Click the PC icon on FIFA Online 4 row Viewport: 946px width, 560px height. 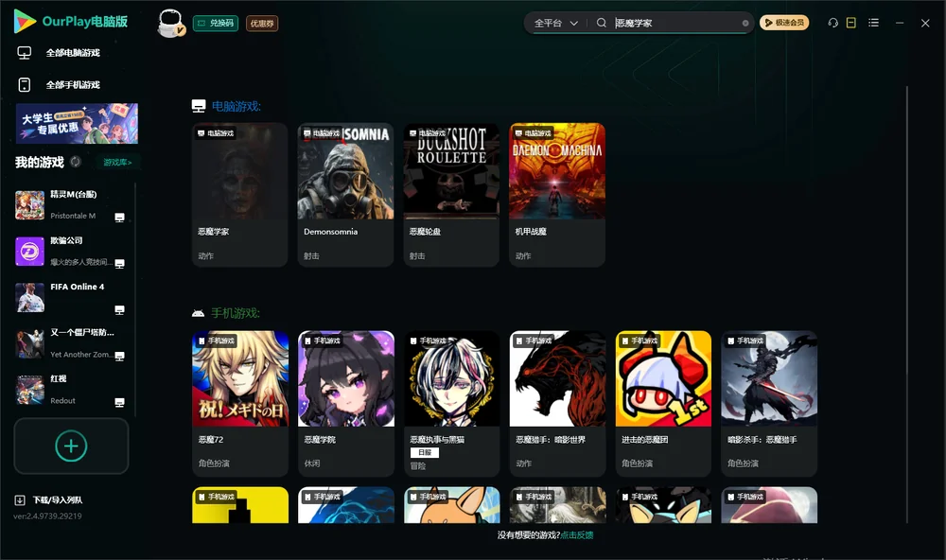119,310
